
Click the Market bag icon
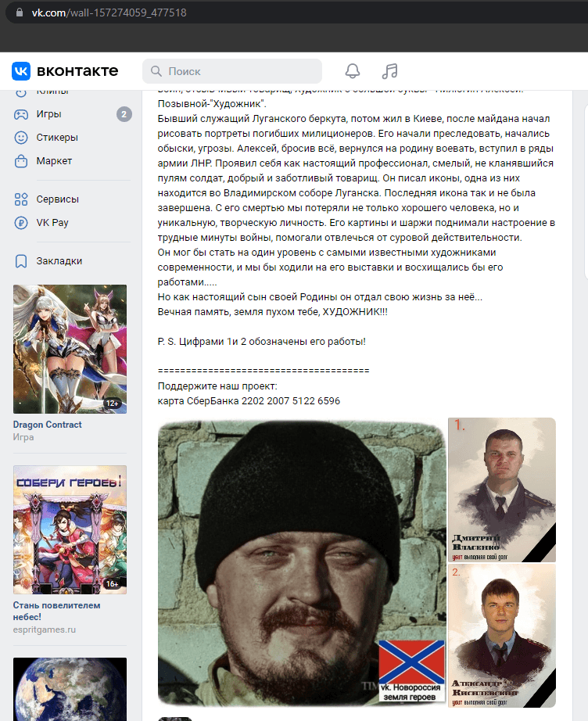point(21,161)
